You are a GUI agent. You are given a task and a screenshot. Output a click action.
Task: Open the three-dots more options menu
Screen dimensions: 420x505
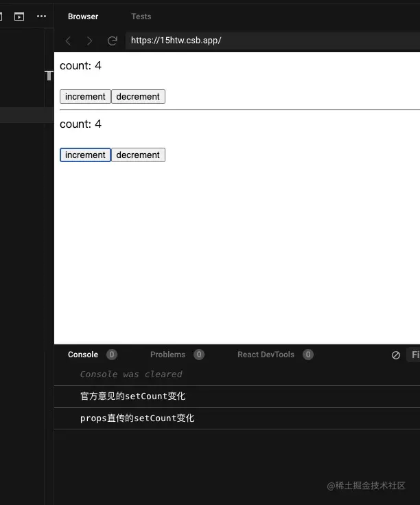pos(41,16)
